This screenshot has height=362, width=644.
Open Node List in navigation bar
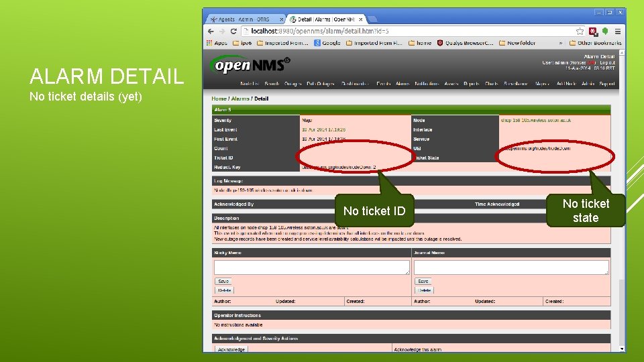(x=250, y=84)
